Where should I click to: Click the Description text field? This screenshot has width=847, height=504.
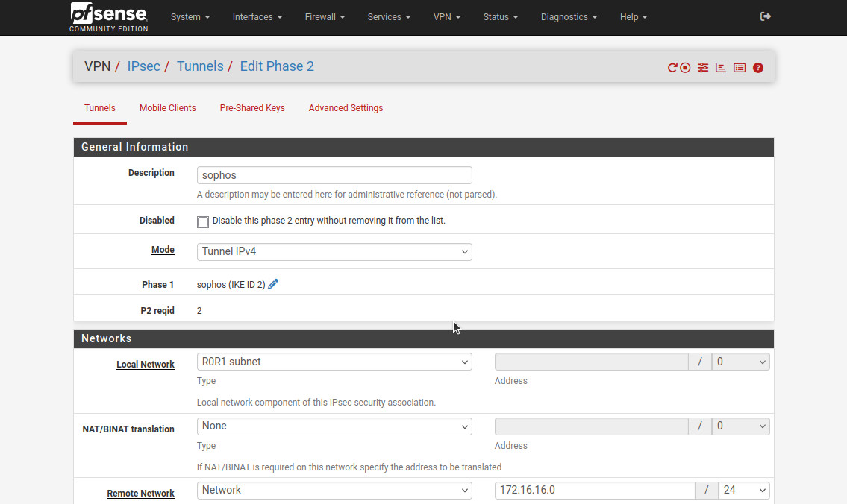pyautogui.click(x=334, y=175)
